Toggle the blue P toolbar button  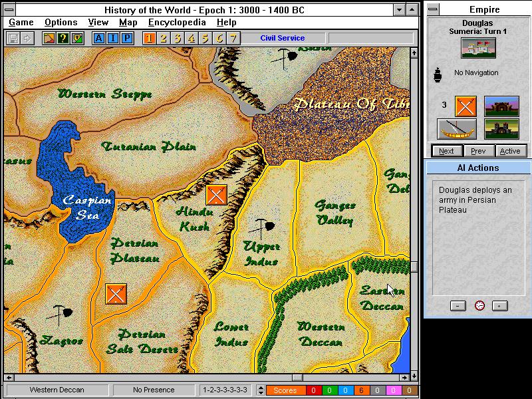coord(127,39)
